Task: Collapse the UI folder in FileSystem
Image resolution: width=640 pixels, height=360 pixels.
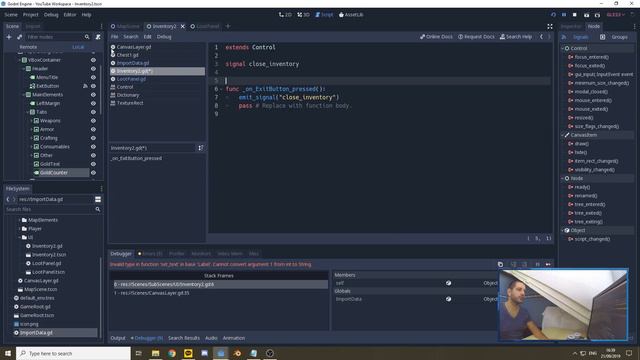Action: (x=19, y=237)
